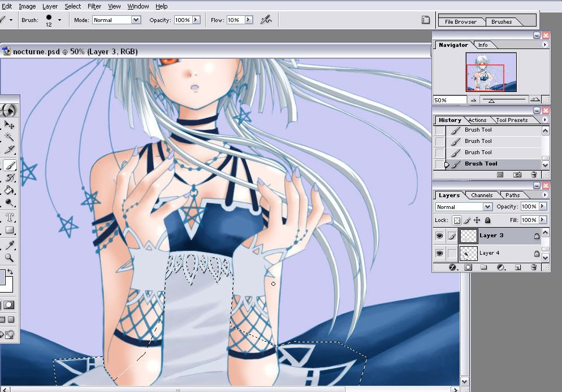This screenshot has width=562, height=392.
Task: Switch to the Actions tab
Action: (477, 120)
